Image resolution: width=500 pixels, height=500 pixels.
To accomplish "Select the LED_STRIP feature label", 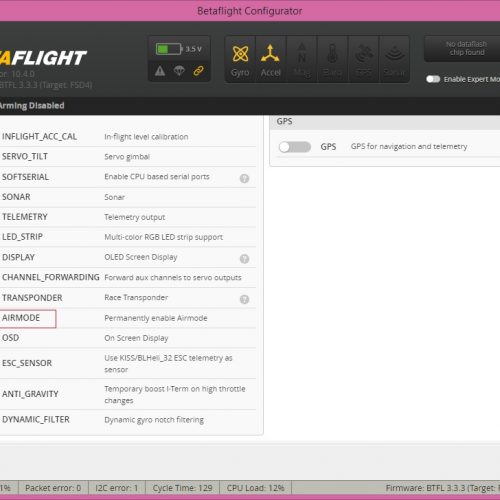I will 22,237.
